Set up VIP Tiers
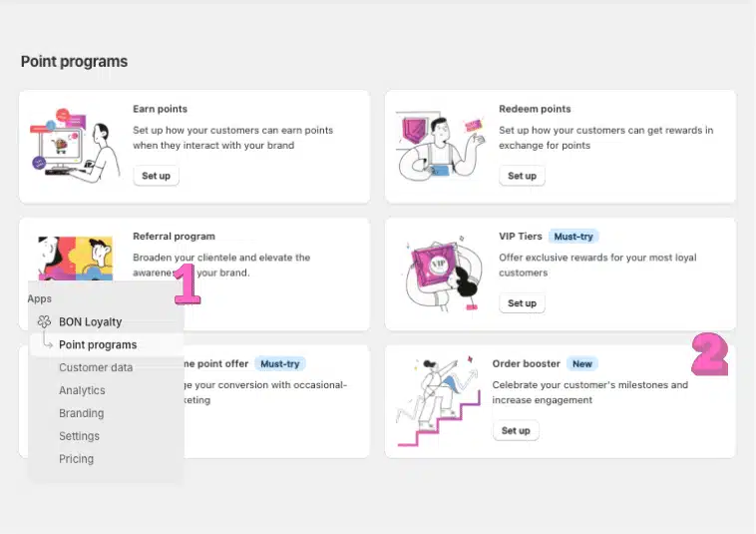This screenshot has width=756, height=534. (x=522, y=303)
